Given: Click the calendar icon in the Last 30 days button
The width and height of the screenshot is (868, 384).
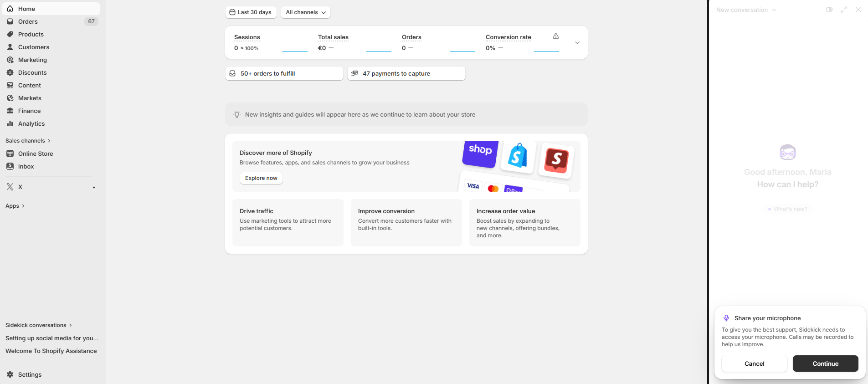Looking at the screenshot, I should [x=232, y=12].
